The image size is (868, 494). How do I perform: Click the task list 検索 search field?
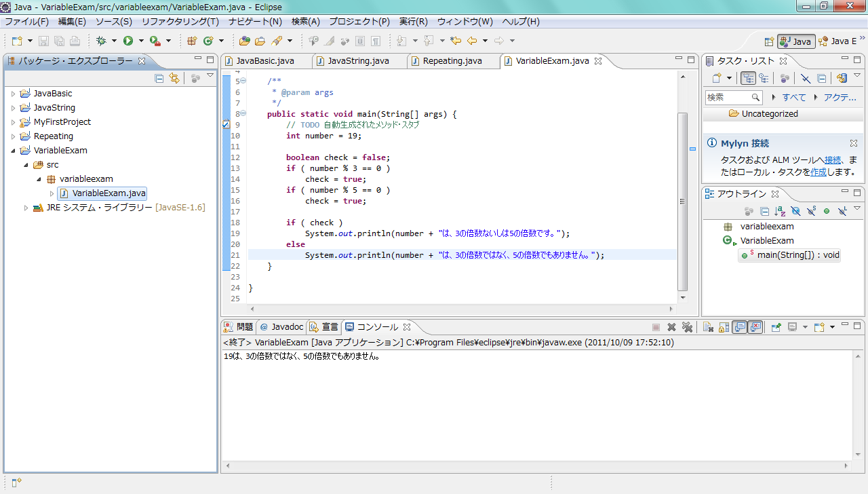(727, 97)
